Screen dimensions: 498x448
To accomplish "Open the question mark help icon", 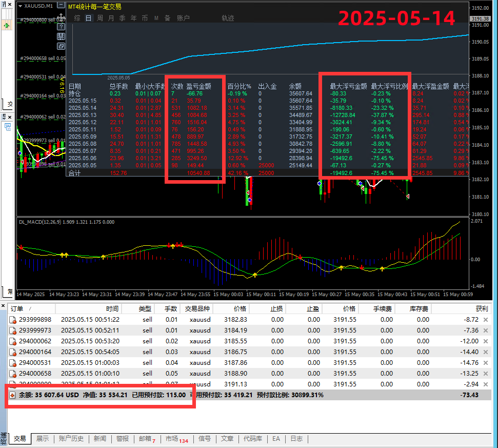I will click(61, 27).
